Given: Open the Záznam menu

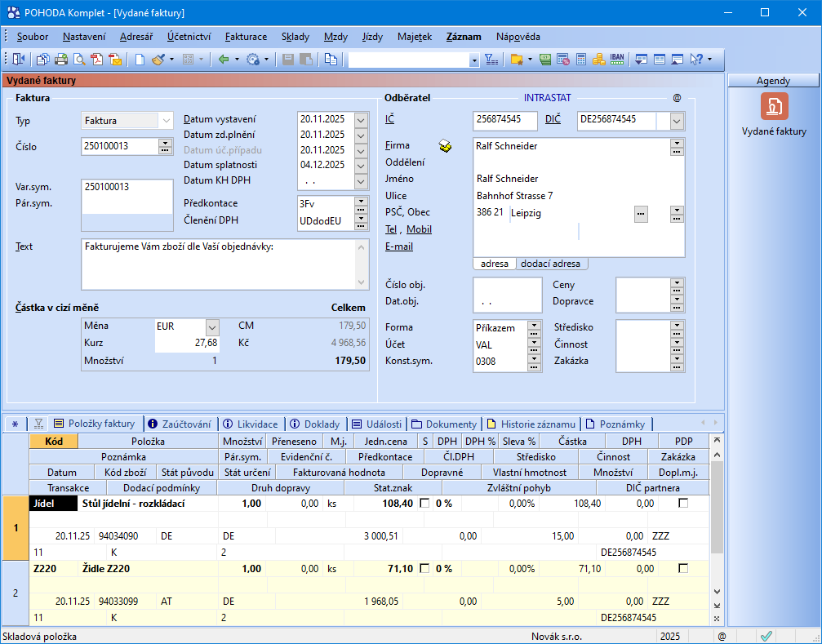Looking at the screenshot, I should point(464,37).
